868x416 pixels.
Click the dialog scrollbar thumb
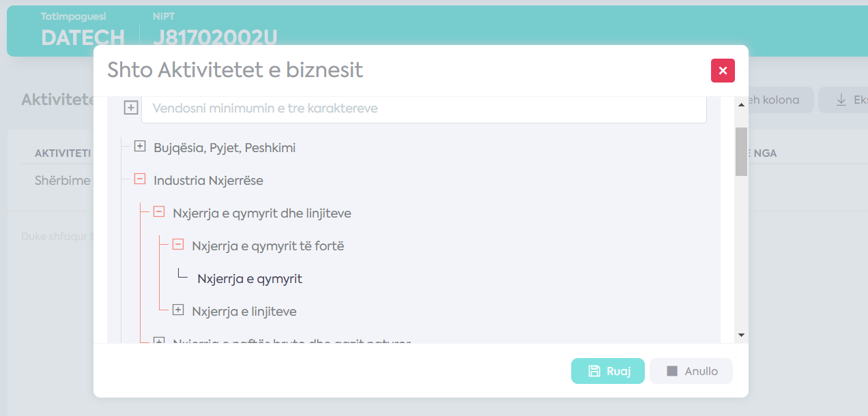[741, 151]
